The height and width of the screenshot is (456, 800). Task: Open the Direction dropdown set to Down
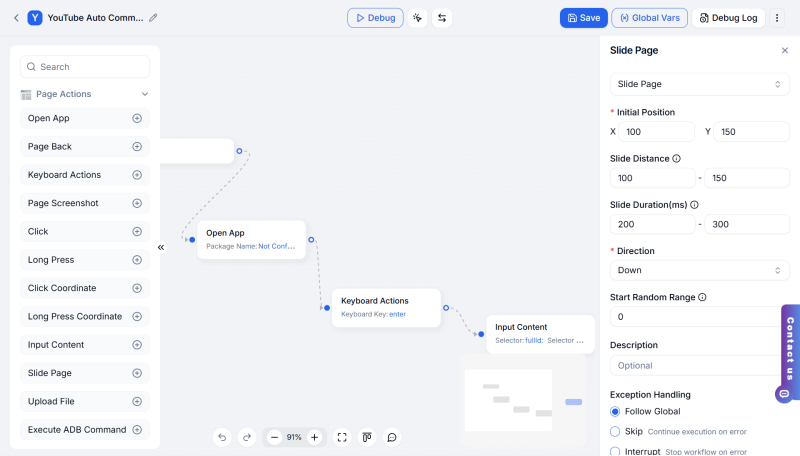coord(699,270)
